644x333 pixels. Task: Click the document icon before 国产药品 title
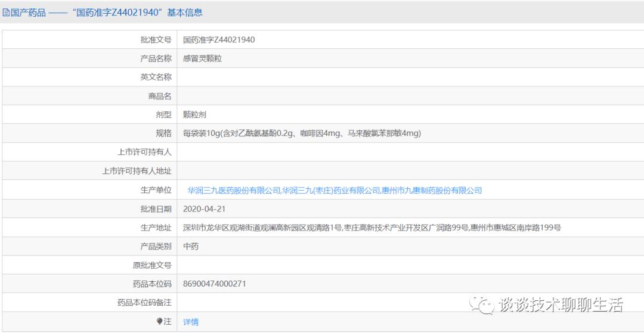tap(6, 13)
